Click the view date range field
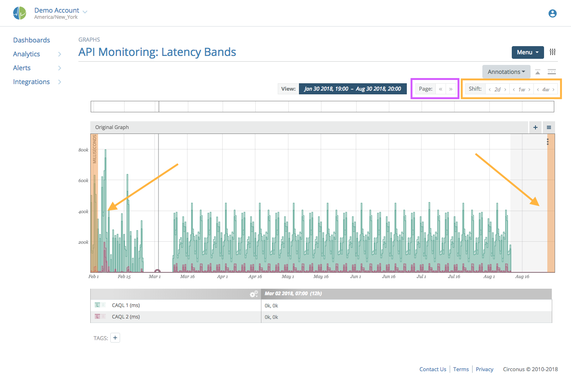 tap(352, 89)
